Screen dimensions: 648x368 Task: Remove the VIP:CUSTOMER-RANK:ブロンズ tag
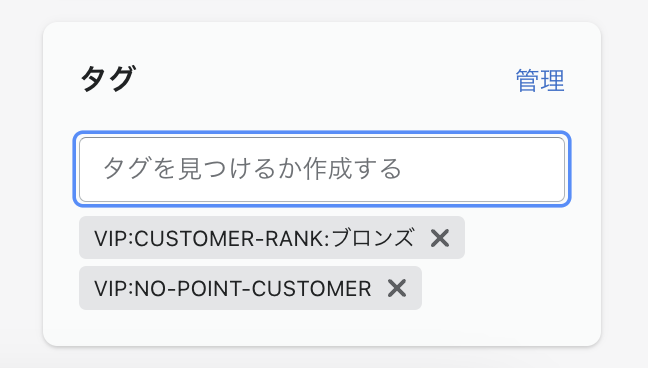(x=440, y=238)
